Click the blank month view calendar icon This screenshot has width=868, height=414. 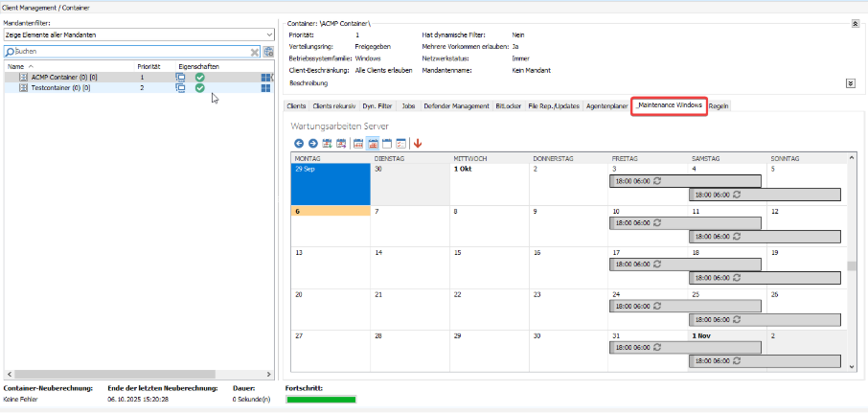point(387,143)
